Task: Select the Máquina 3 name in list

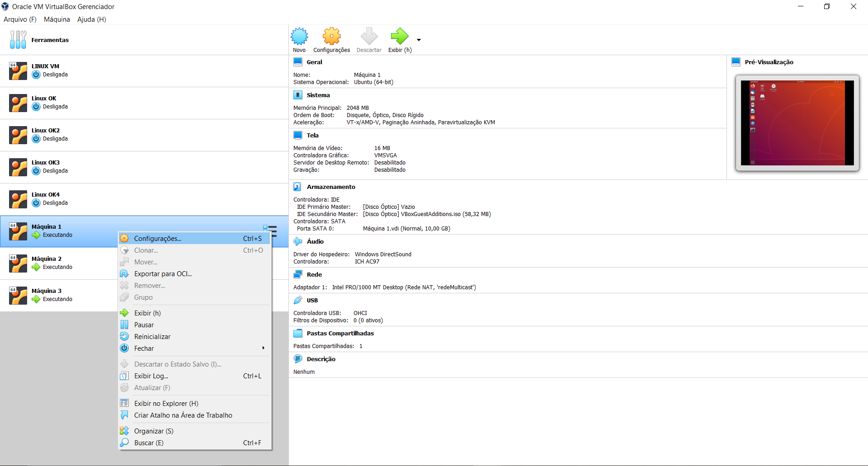Action: pyautogui.click(x=47, y=291)
